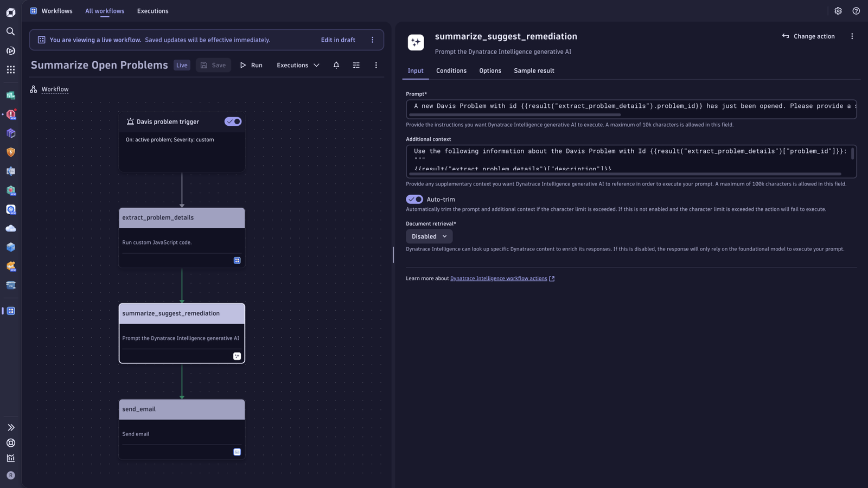Open the blue cube app icon
The width and height of the screenshot is (868, 488).
11,247
